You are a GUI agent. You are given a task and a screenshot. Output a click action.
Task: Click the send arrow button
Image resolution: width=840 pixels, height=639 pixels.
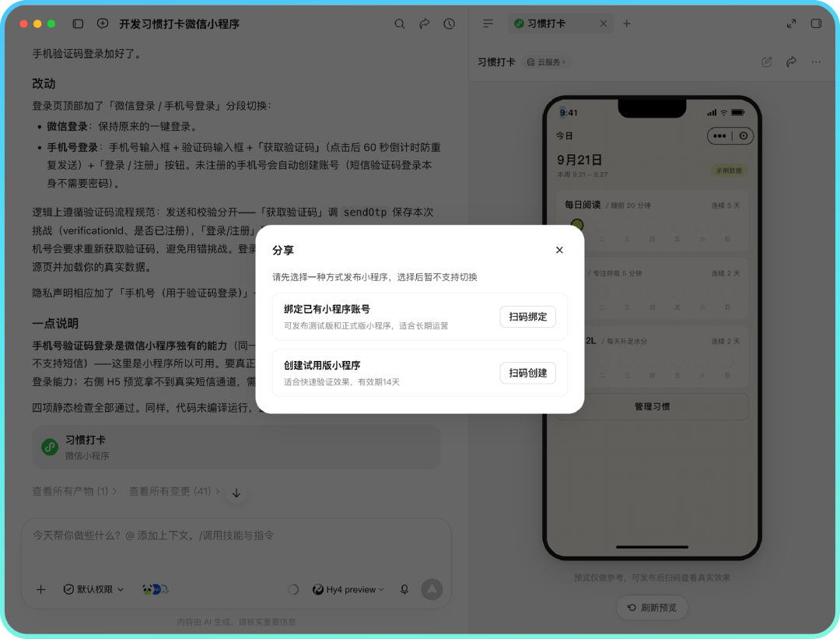[x=432, y=589]
